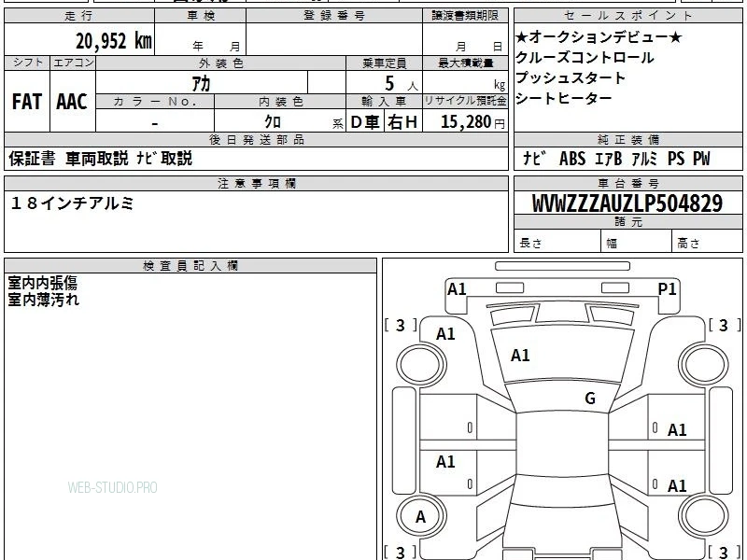Viewport: 747px width, 560px height.
Task: Click the note １８インチアルミ
Action: pyautogui.click(x=72, y=203)
